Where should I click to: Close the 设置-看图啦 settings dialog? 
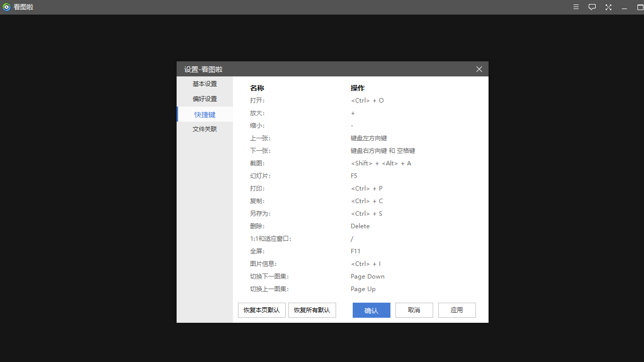pyautogui.click(x=479, y=69)
